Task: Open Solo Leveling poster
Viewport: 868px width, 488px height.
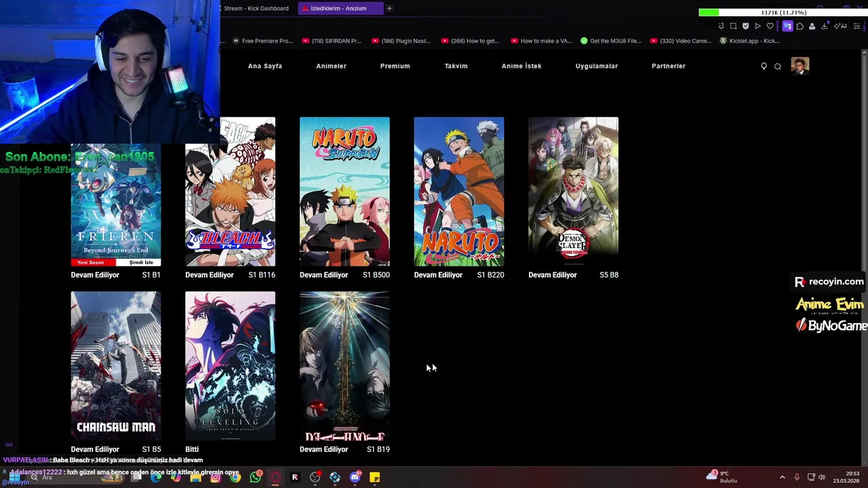Action: 230,366
